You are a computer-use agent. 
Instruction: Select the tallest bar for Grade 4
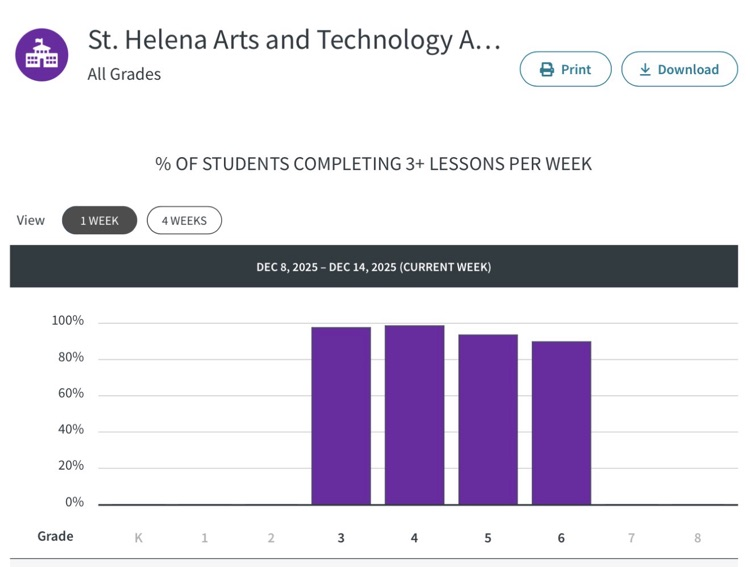[414, 415]
